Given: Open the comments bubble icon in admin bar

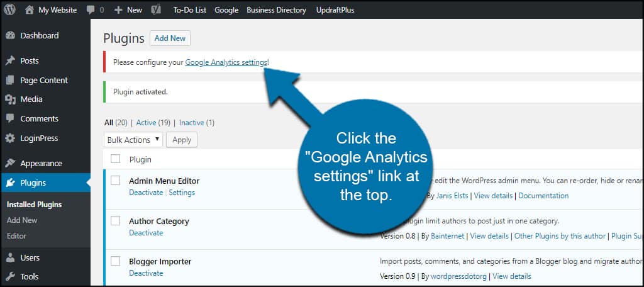Looking at the screenshot, I should point(91,10).
